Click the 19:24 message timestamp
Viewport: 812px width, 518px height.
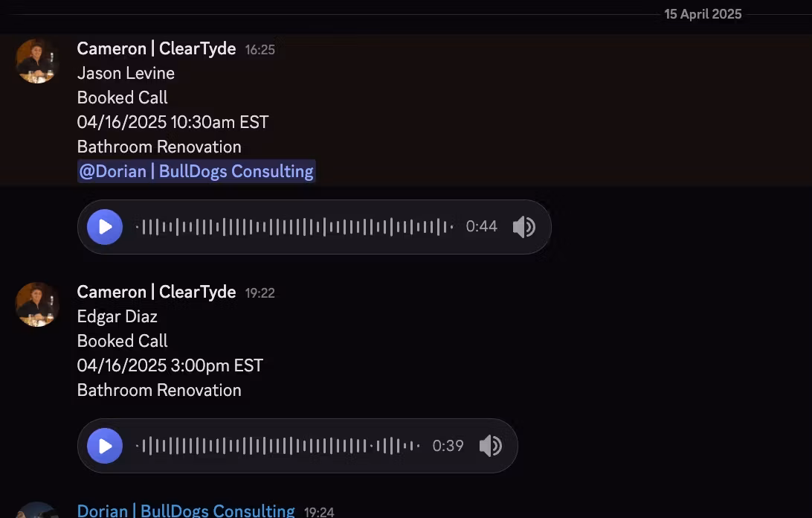coord(319,512)
